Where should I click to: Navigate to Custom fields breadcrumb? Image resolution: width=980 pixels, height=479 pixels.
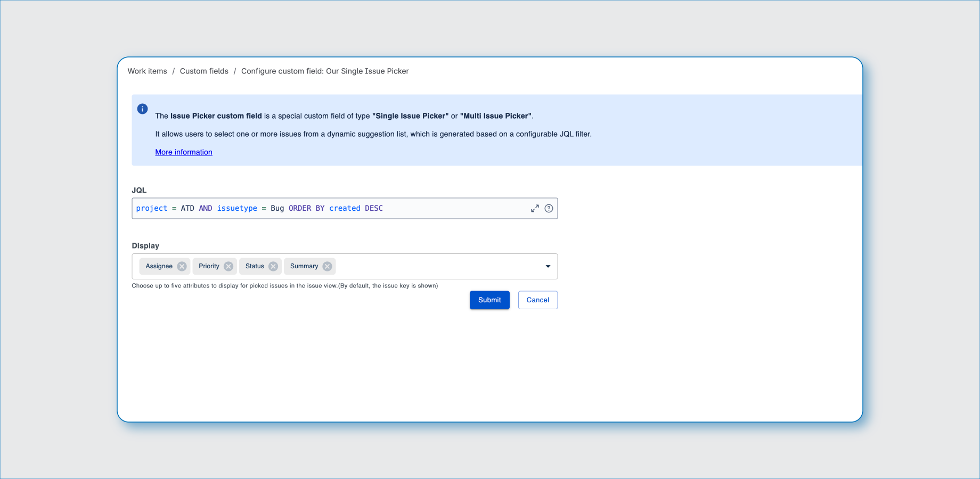(x=204, y=71)
